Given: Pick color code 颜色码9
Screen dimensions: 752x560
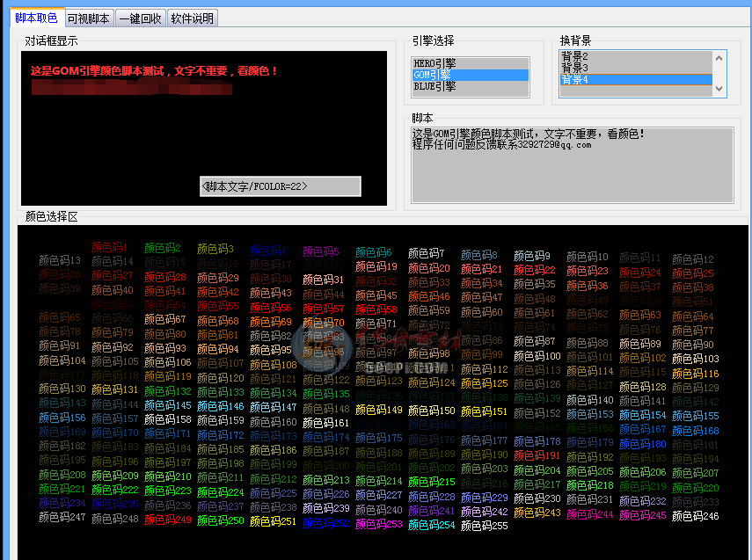Looking at the screenshot, I should click(532, 256).
